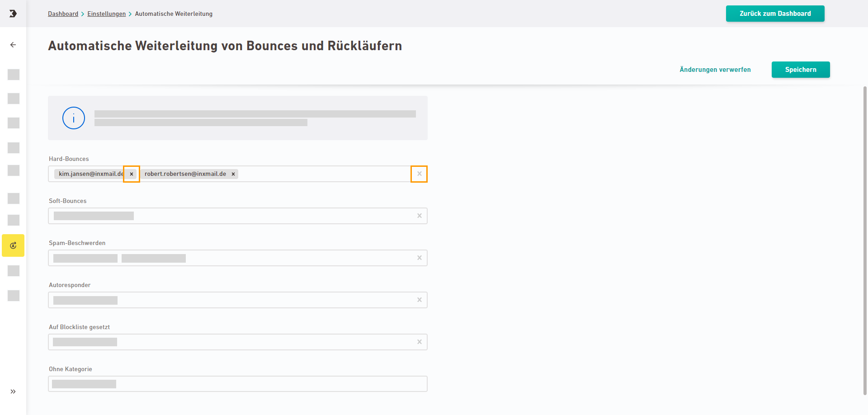Click the back arrow in sidebar
868x415 pixels.
(x=13, y=45)
